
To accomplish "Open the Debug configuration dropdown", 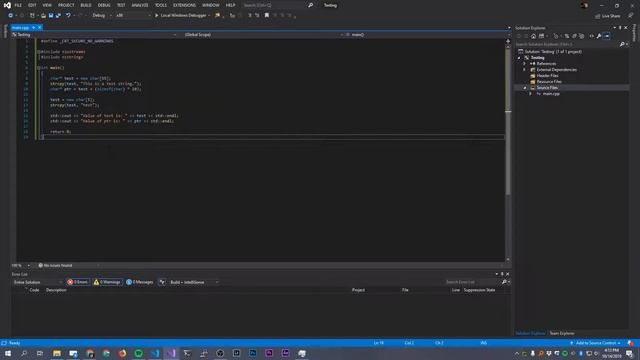I will [x=102, y=16].
